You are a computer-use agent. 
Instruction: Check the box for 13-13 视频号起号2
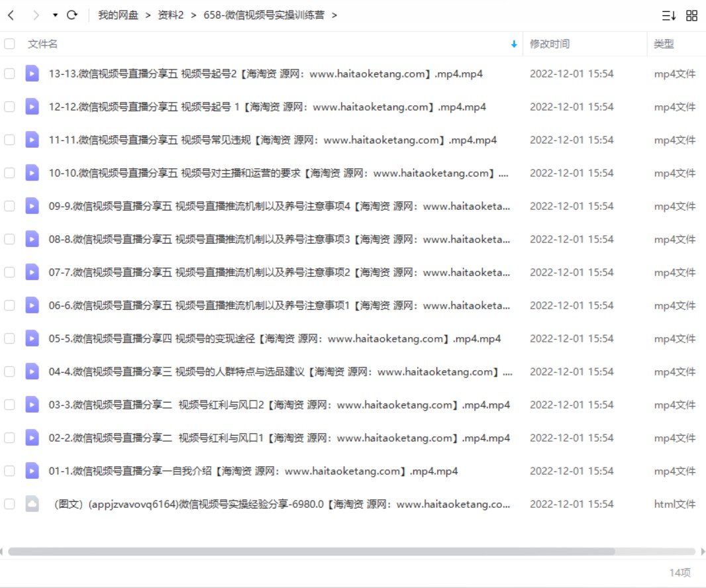[9, 73]
